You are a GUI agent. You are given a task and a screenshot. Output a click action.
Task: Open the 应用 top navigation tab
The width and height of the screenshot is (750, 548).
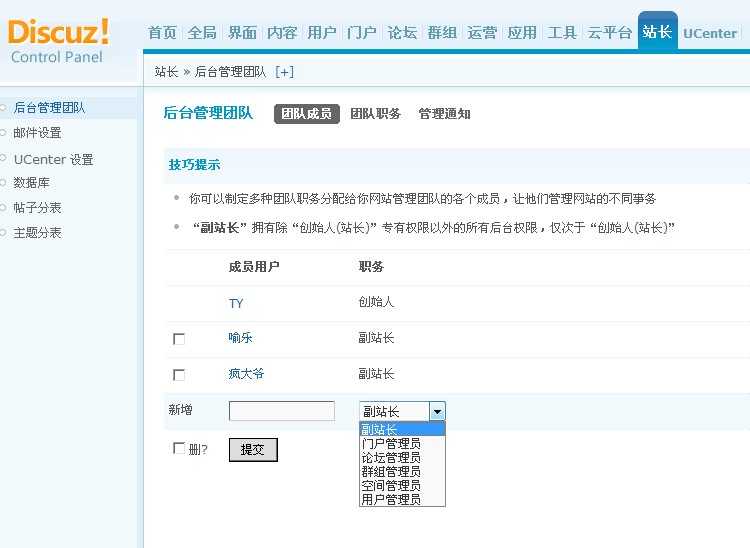522,33
